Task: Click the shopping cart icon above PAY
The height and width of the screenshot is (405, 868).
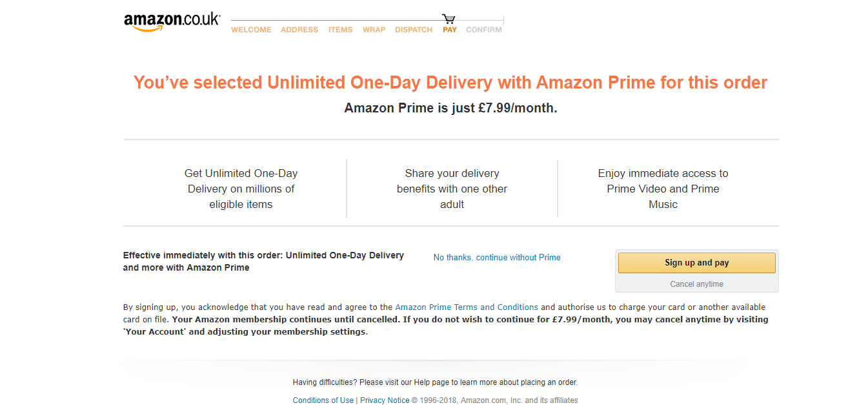Action: [449, 17]
